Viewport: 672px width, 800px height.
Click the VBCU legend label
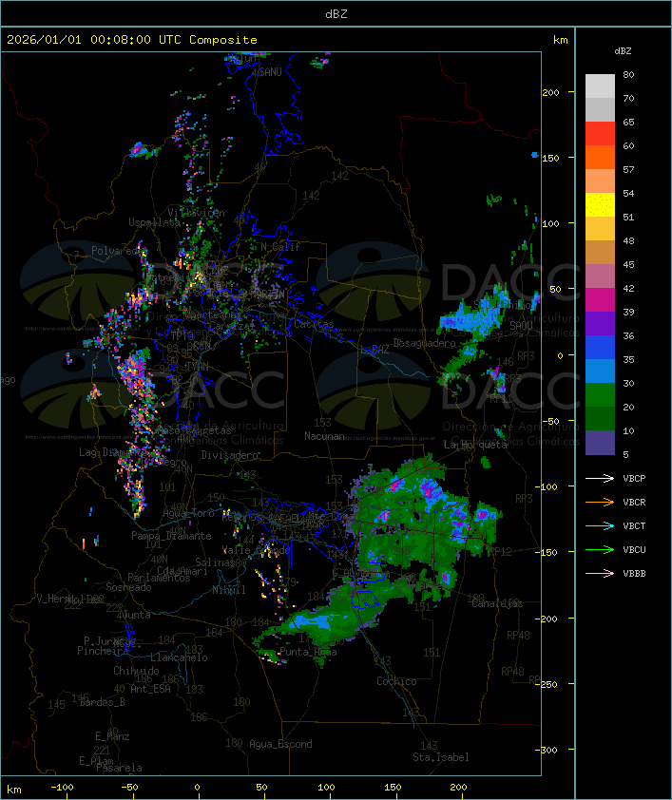point(634,549)
